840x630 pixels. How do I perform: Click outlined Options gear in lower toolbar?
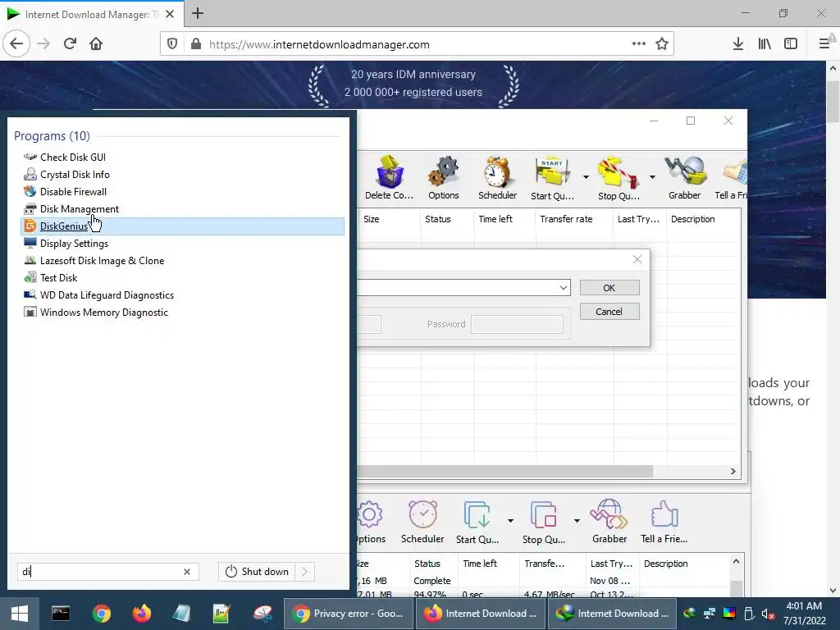click(370, 522)
